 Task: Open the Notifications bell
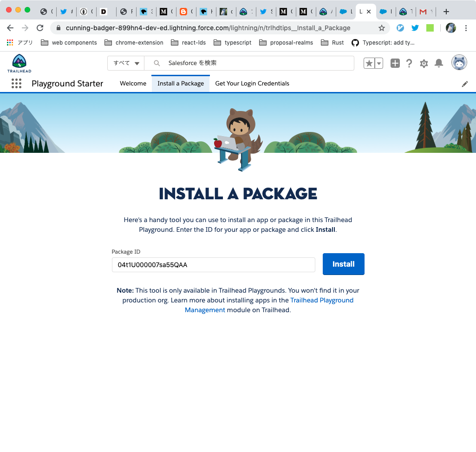(439, 63)
